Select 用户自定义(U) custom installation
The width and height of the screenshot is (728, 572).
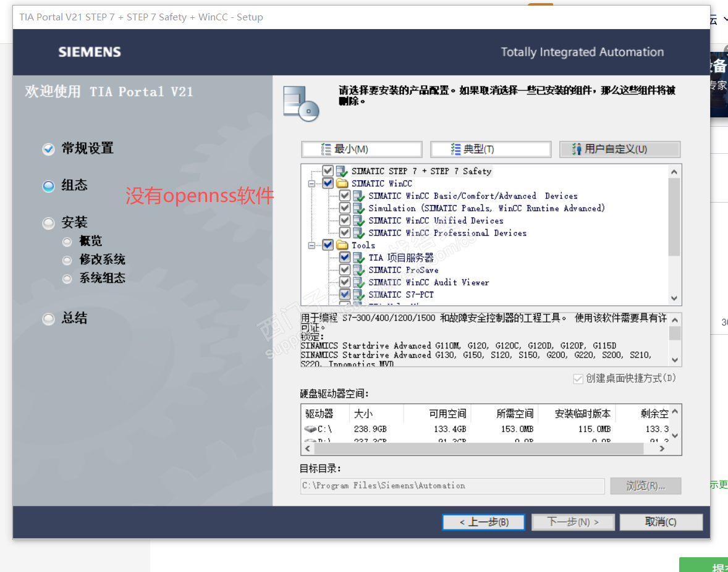click(x=620, y=149)
